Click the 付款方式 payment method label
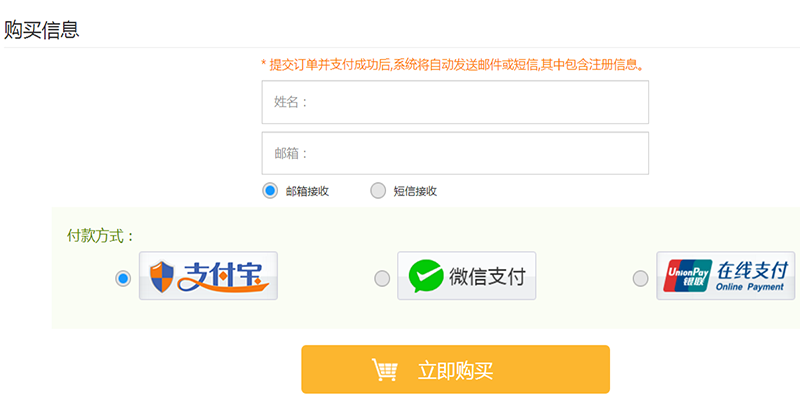This screenshot has height=400, width=800. [x=101, y=236]
